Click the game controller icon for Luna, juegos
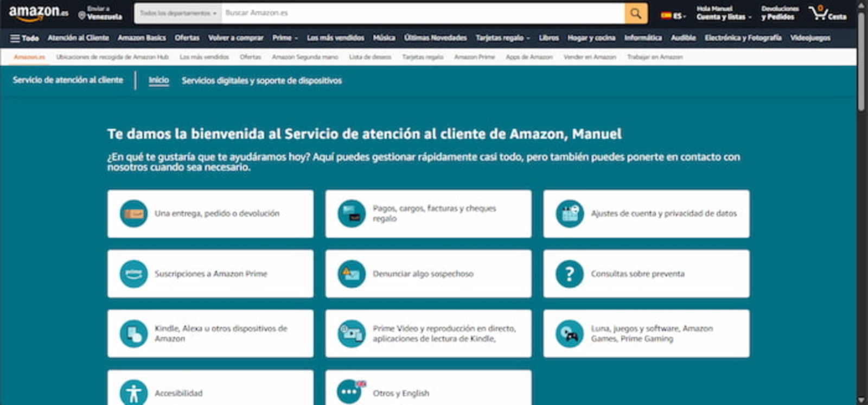The image size is (868, 405). pos(570,333)
